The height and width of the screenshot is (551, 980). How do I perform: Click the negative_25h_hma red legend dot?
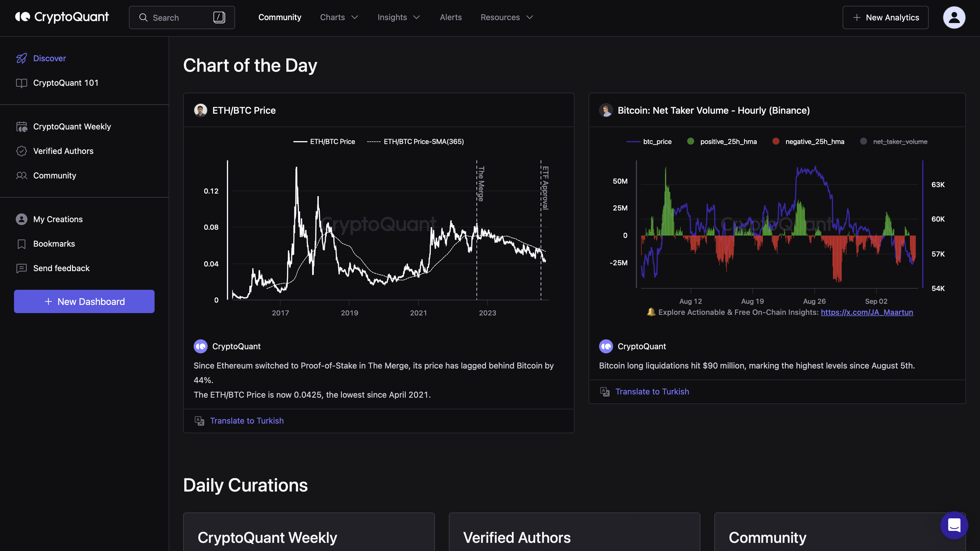776,141
